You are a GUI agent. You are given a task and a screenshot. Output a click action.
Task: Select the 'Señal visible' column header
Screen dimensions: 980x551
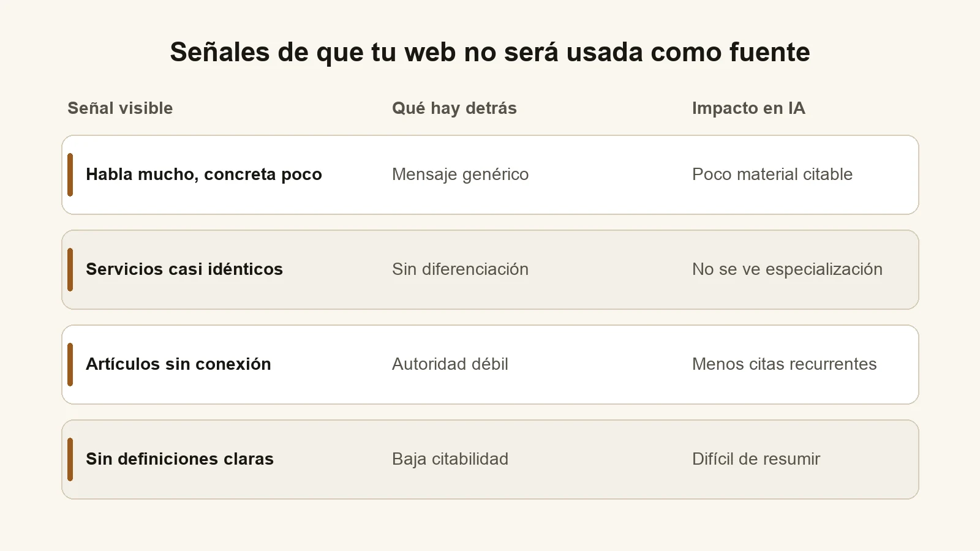click(120, 108)
